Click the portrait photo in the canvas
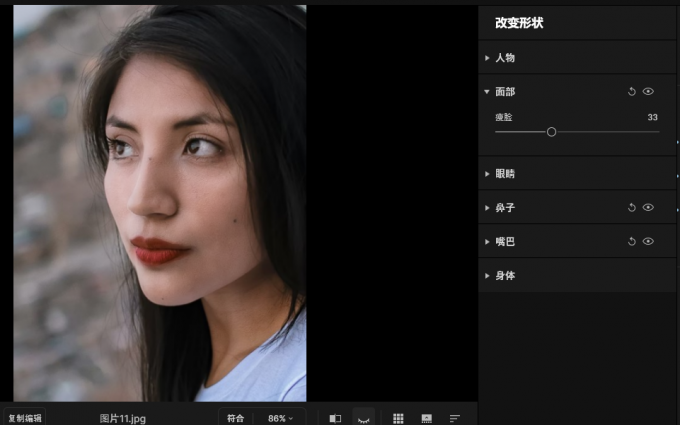 [x=160, y=203]
